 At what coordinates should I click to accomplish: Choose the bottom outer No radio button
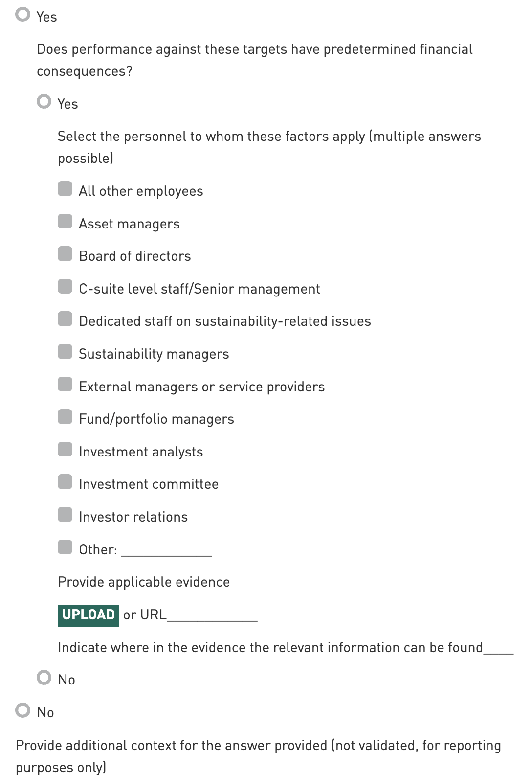point(22,710)
